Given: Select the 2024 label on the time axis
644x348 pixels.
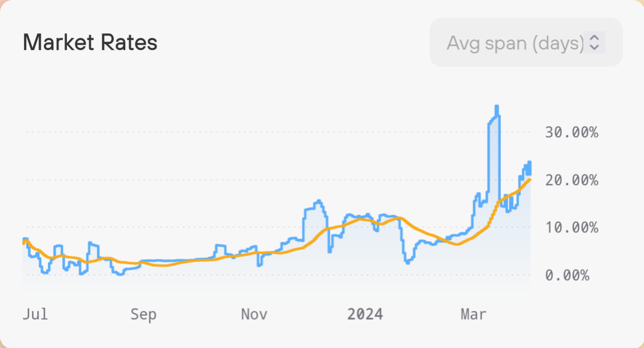Looking at the screenshot, I should pyautogui.click(x=365, y=314).
